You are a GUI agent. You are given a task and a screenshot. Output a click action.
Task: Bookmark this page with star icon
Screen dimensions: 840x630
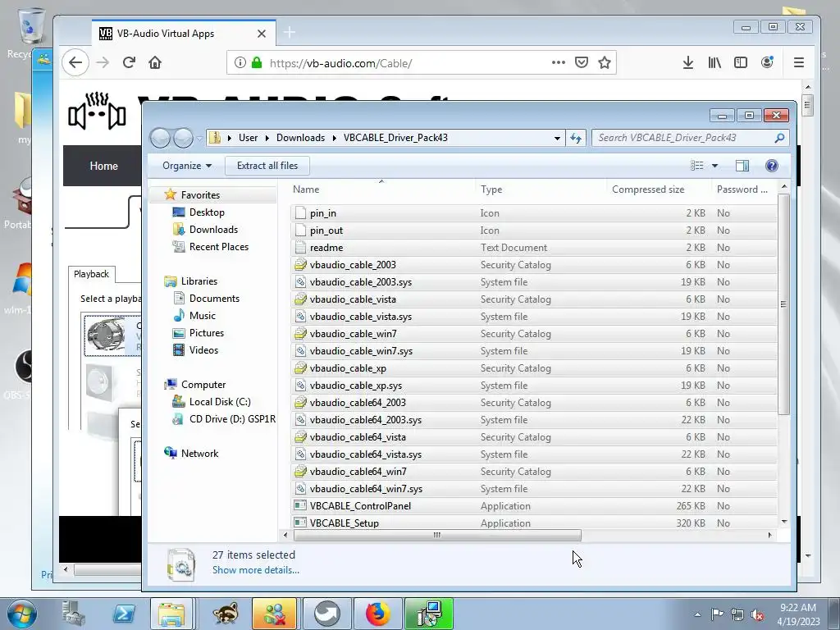(x=605, y=62)
